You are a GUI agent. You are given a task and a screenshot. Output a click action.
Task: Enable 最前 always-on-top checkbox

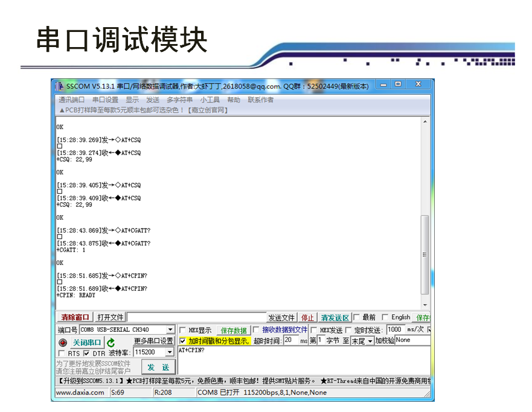click(x=357, y=317)
